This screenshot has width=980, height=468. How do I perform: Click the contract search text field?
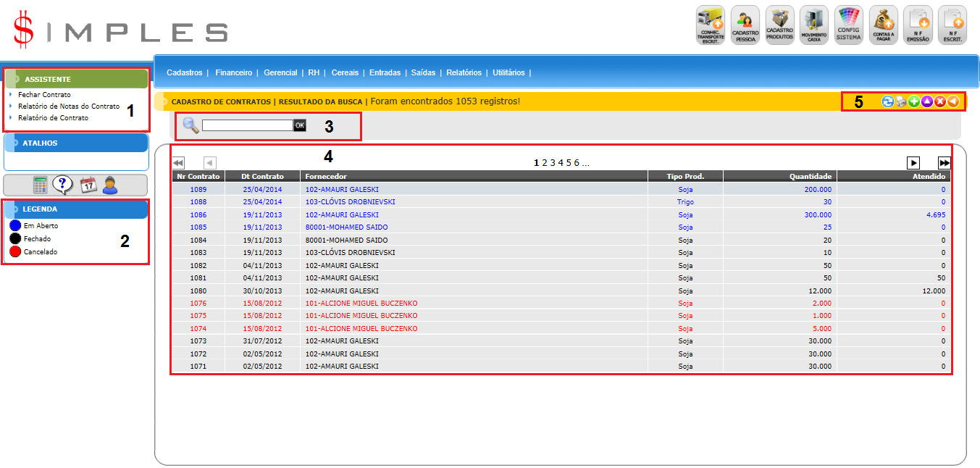[247, 125]
